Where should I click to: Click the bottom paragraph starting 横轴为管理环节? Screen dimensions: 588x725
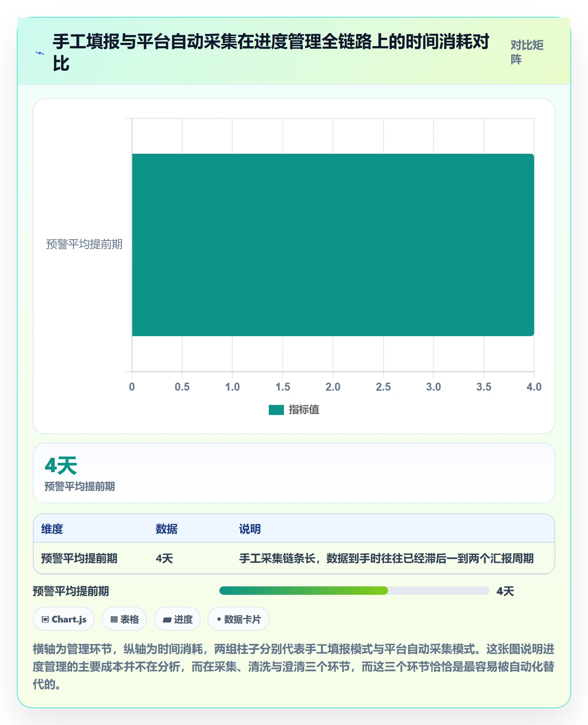tap(294, 667)
